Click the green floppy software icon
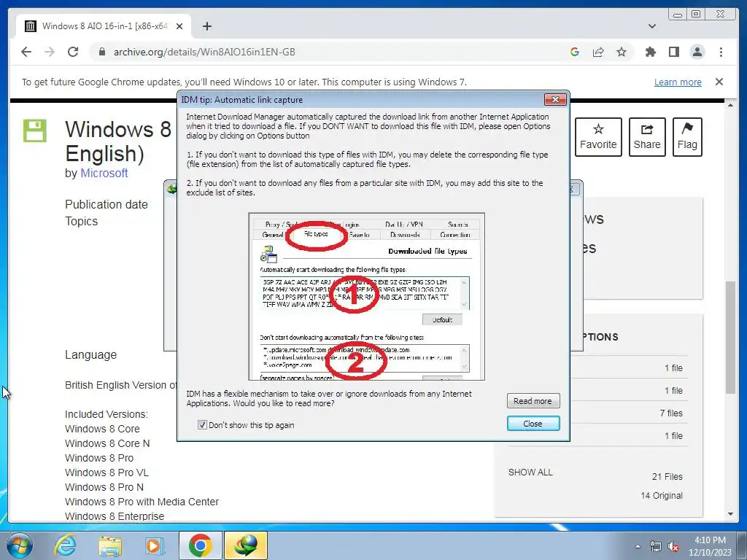This screenshot has width=747, height=560. coord(35,131)
